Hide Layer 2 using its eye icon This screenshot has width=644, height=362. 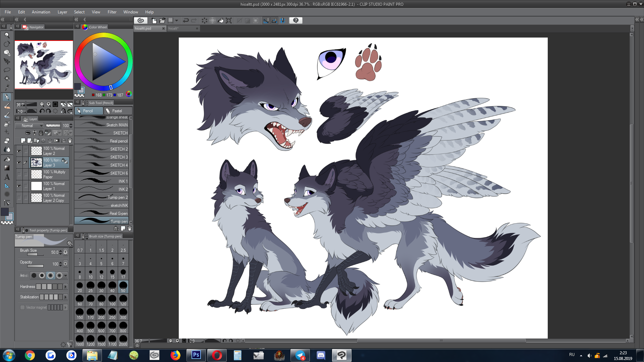tap(19, 151)
